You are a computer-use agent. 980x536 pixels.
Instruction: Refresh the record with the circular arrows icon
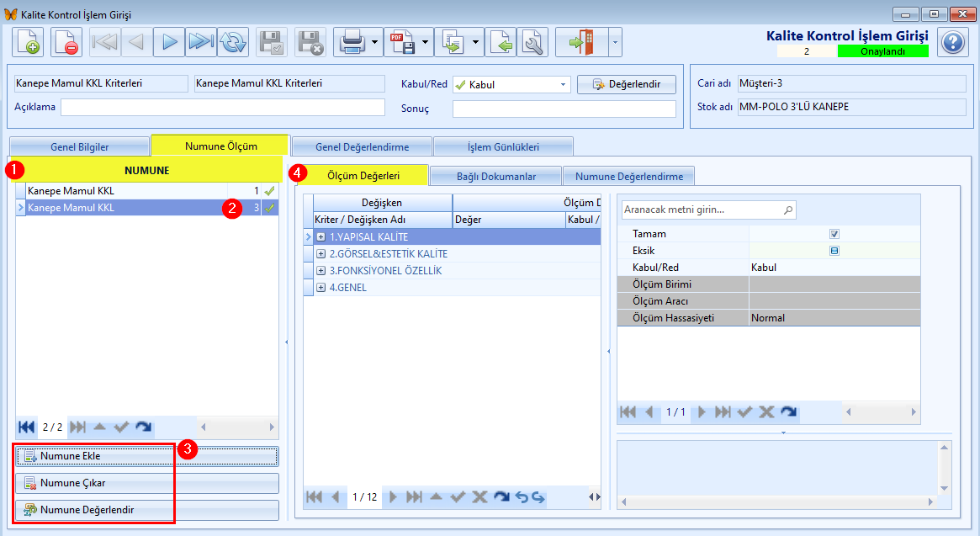click(233, 43)
